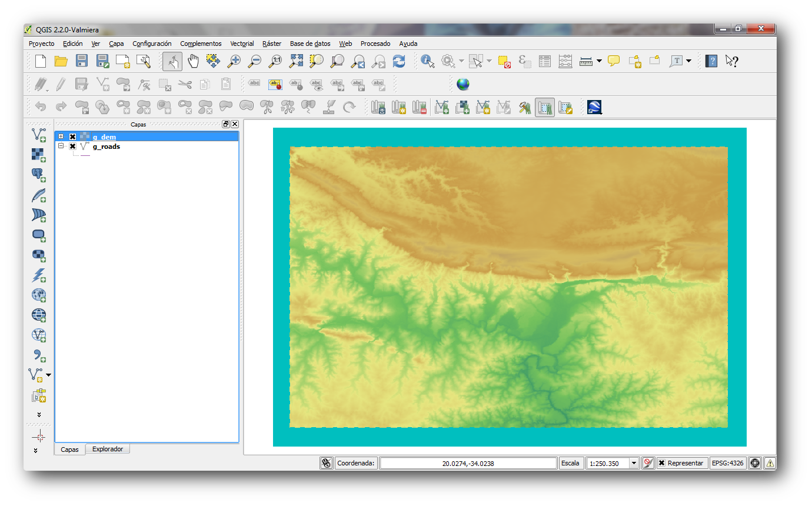Toggle the Touch zoom and pan tool
This screenshot has height=506, width=812.
(x=172, y=61)
